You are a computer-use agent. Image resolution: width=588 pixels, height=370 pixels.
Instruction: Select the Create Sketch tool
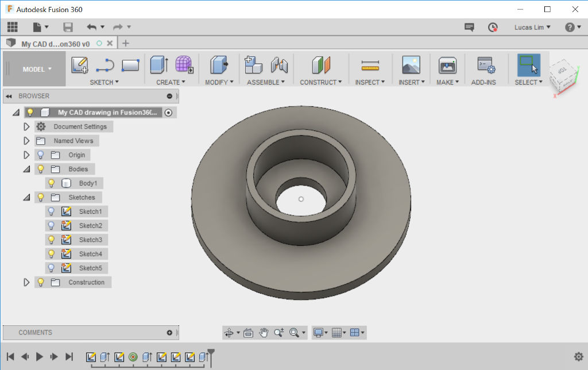[x=79, y=65]
